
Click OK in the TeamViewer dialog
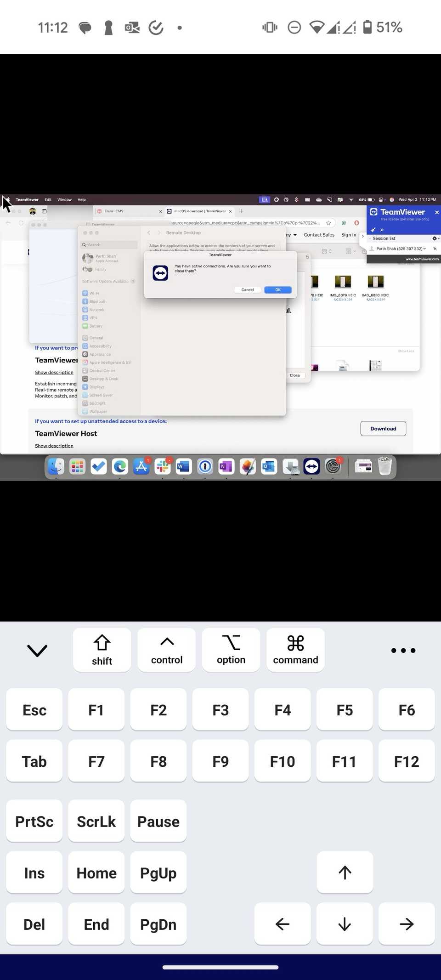coord(277,290)
